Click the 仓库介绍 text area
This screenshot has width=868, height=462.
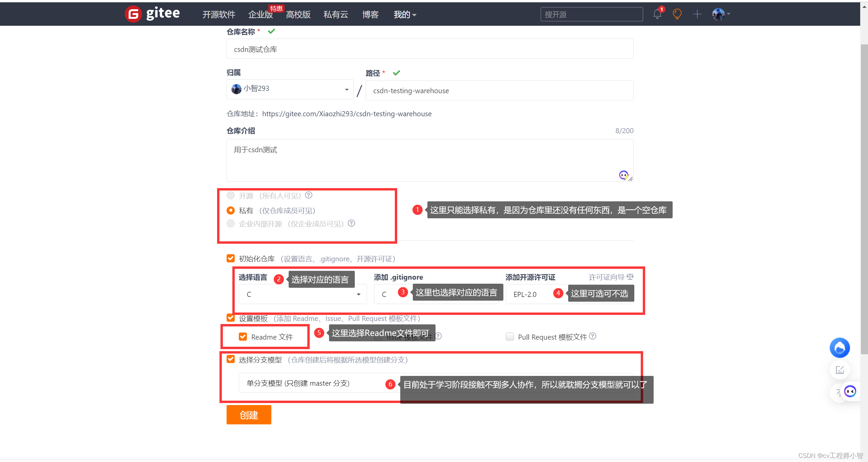click(x=430, y=160)
